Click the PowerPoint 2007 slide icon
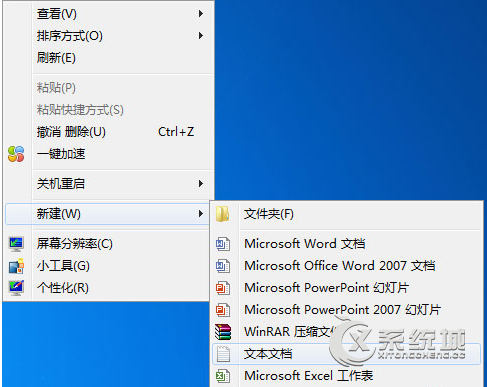Viewport: 487px width, 387px height. tap(222, 310)
